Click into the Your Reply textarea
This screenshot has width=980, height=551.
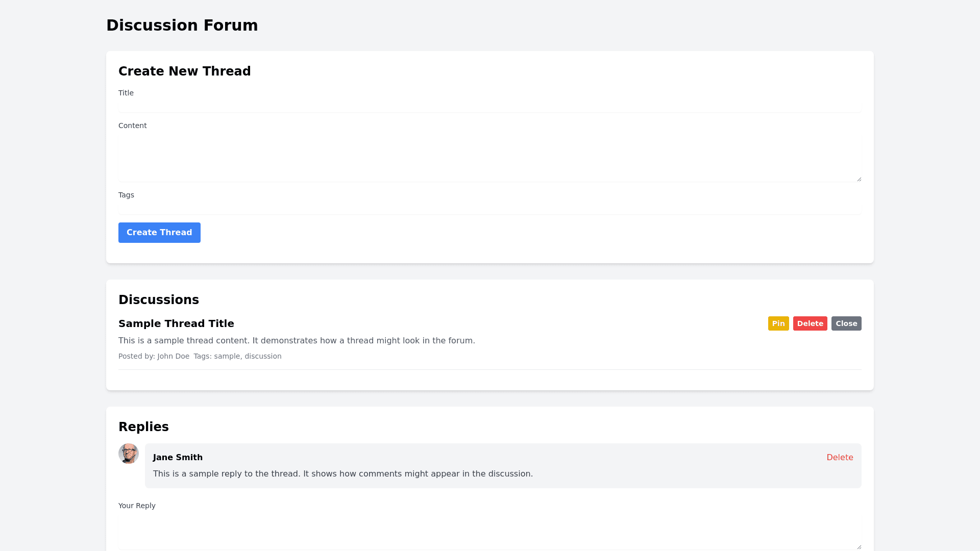489,531
